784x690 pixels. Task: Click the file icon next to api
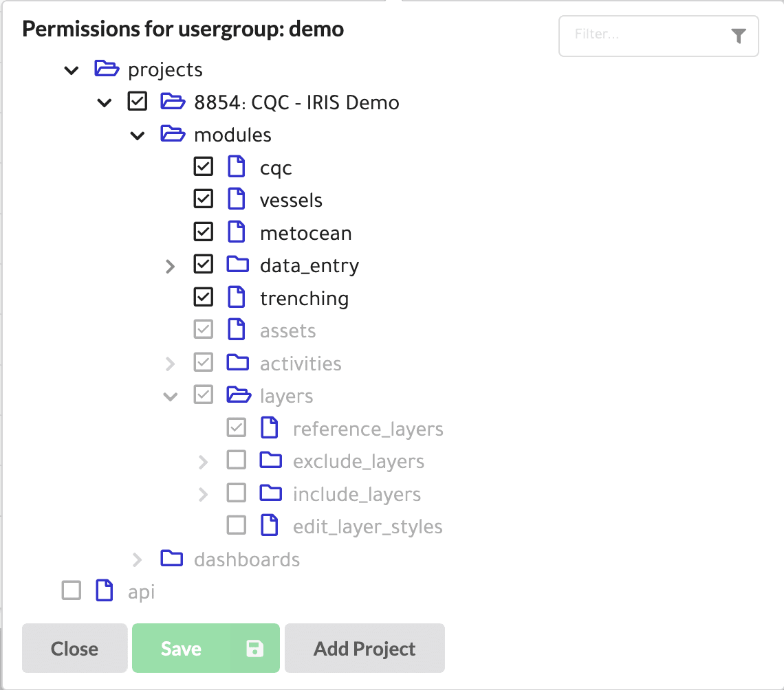pos(105,590)
